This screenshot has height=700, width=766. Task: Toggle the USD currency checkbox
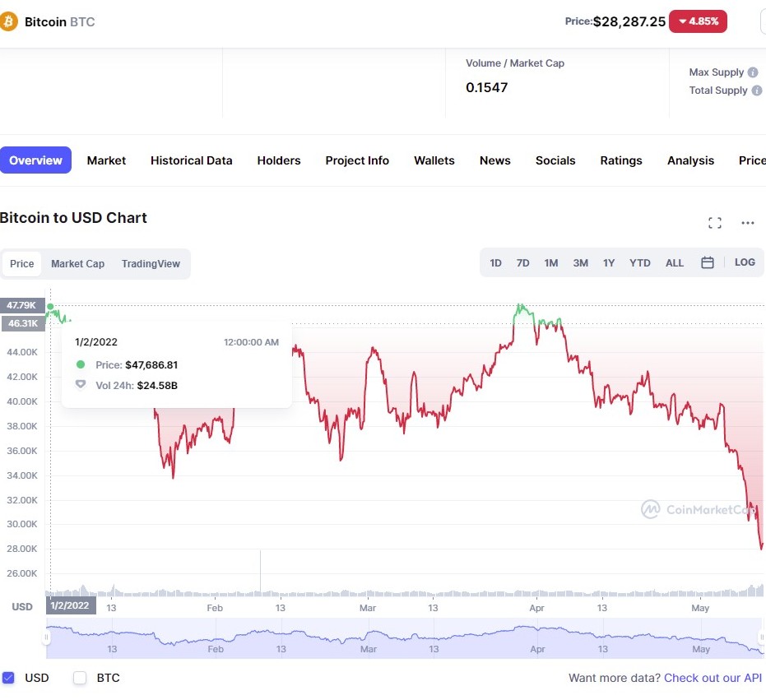click(x=9, y=678)
